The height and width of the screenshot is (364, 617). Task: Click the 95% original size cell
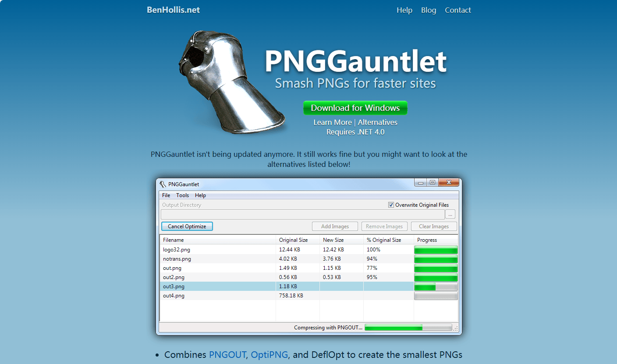[372, 277]
